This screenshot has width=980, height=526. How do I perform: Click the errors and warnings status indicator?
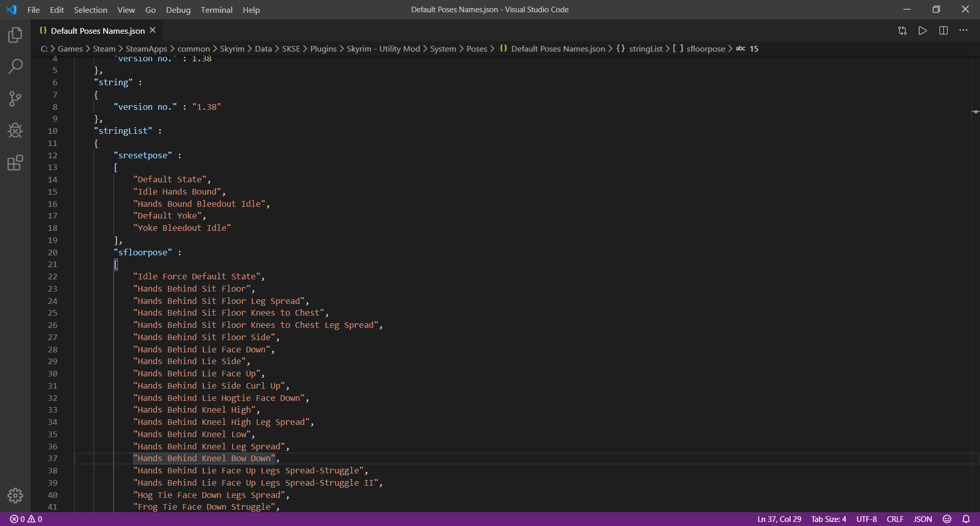(26, 519)
